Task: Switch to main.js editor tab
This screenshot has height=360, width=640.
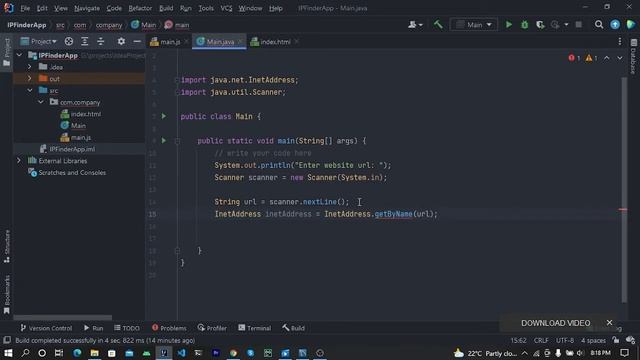Action: [x=169, y=42]
